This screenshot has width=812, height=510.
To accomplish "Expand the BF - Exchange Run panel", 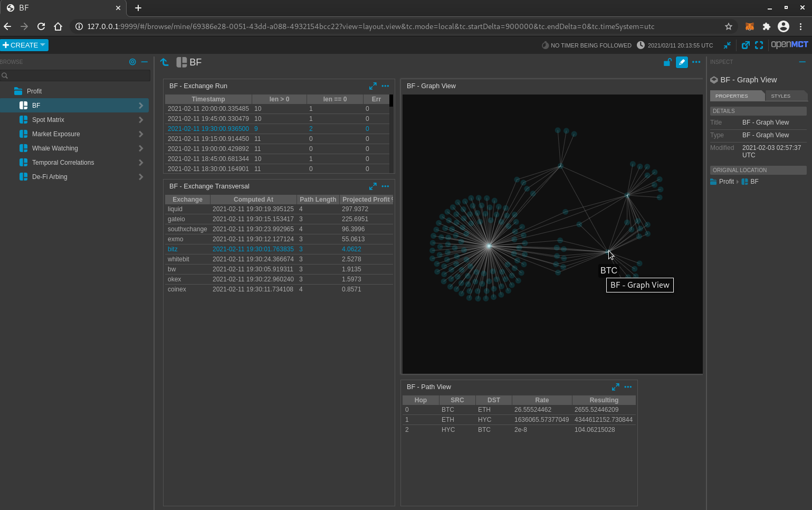I will pyautogui.click(x=373, y=86).
